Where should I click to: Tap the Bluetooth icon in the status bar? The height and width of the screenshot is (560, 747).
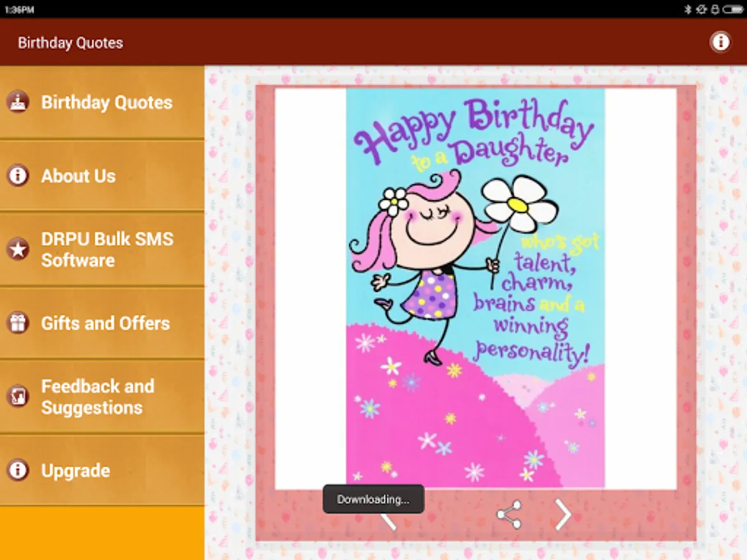[x=688, y=9]
